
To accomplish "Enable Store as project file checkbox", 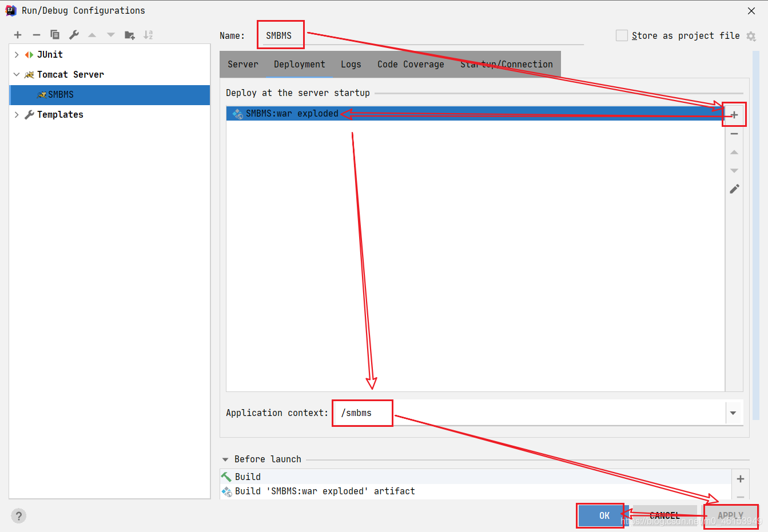I will point(622,35).
